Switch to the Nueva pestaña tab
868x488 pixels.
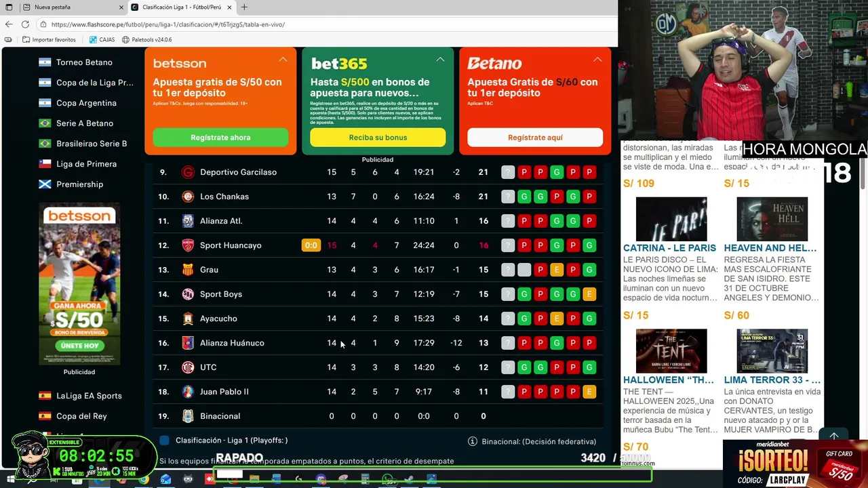click(73, 7)
